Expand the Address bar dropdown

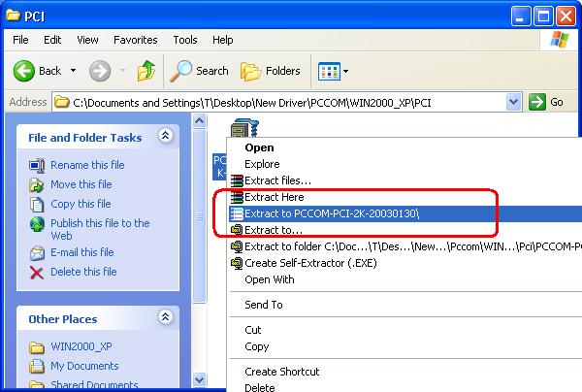pyautogui.click(x=514, y=102)
